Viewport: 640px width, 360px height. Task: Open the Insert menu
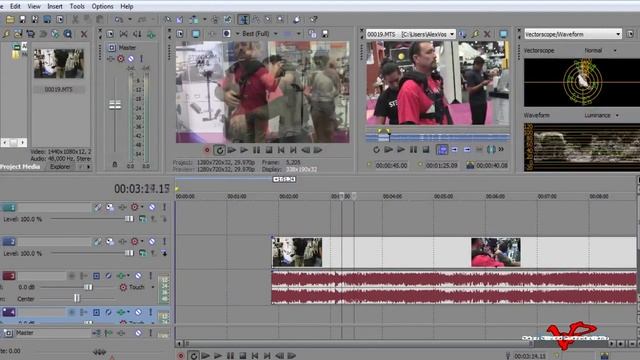point(55,6)
